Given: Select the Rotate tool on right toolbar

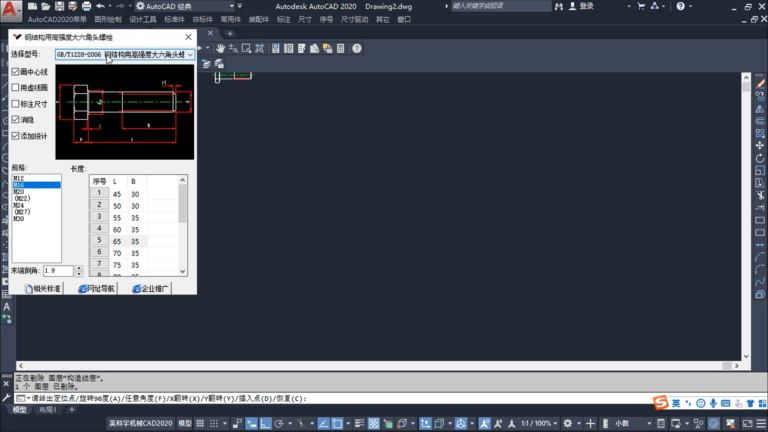Looking at the screenshot, I should pyautogui.click(x=760, y=158).
